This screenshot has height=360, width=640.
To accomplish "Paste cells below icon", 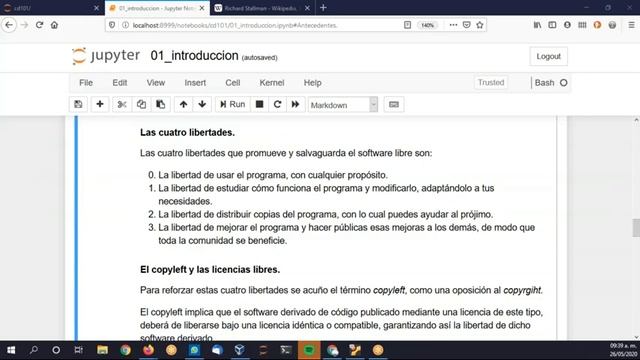I will click(160, 104).
